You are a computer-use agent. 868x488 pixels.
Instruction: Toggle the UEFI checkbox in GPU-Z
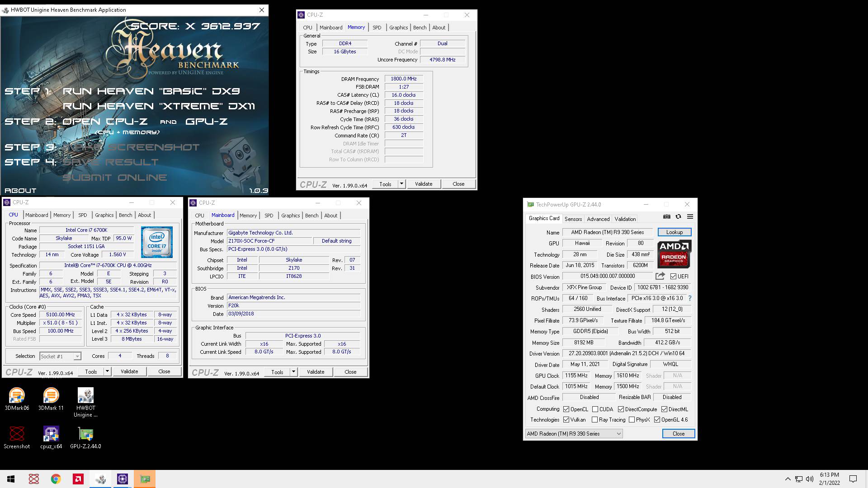coord(673,277)
